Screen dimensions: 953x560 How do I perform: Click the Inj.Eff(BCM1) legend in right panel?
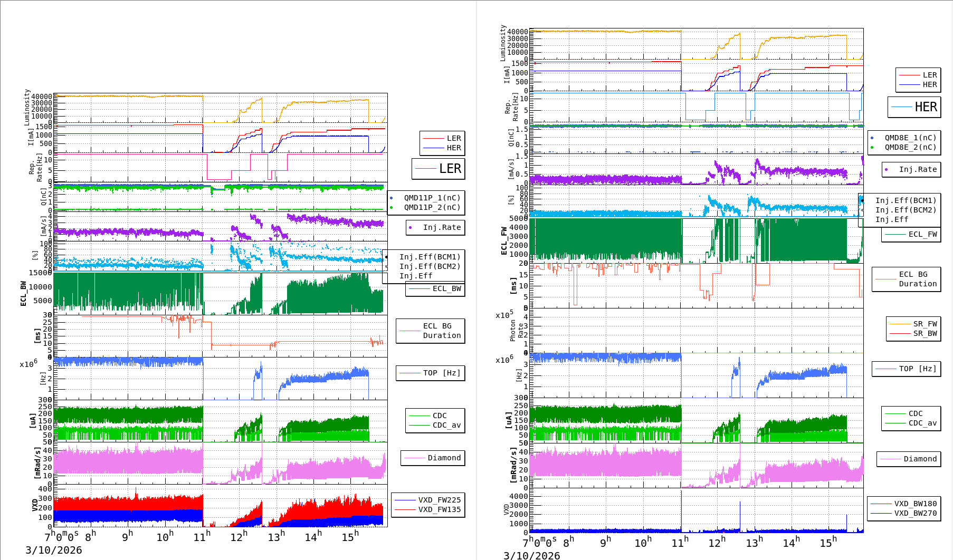(906, 200)
